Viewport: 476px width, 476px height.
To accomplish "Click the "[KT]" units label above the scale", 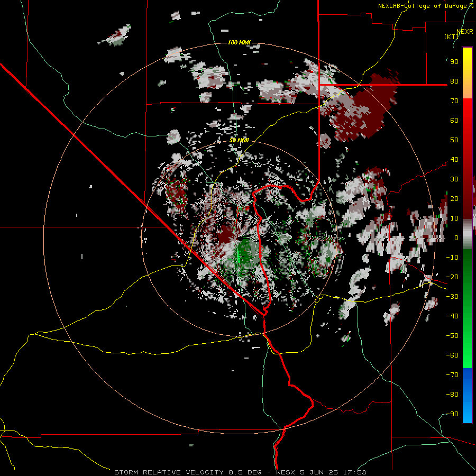I will point(452,36).
